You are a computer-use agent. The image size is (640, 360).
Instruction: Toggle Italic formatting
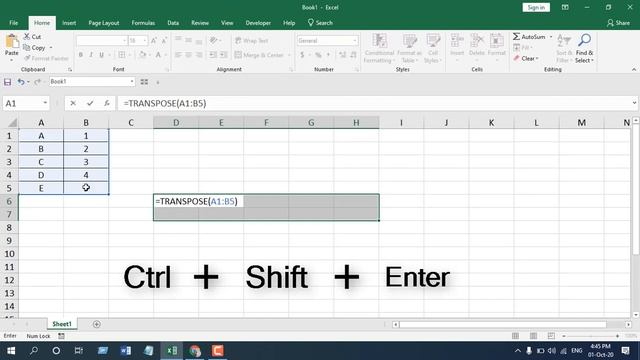91,55
